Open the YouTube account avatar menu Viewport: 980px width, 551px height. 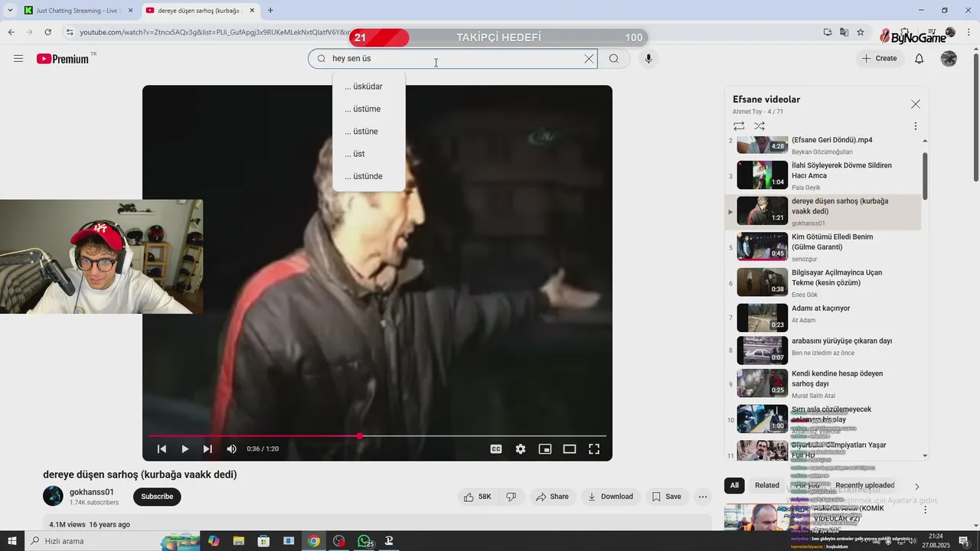[949, 59]
